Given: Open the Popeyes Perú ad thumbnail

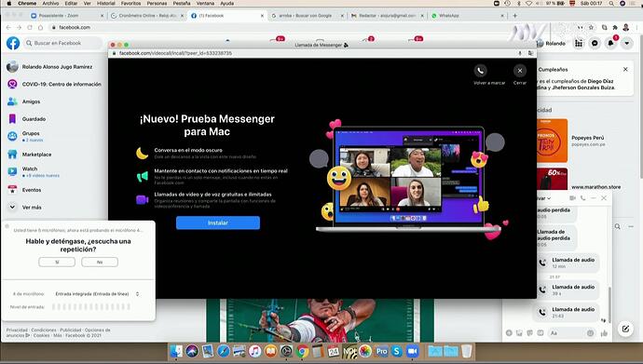Looking at the screenshot, I should (552, 141).
